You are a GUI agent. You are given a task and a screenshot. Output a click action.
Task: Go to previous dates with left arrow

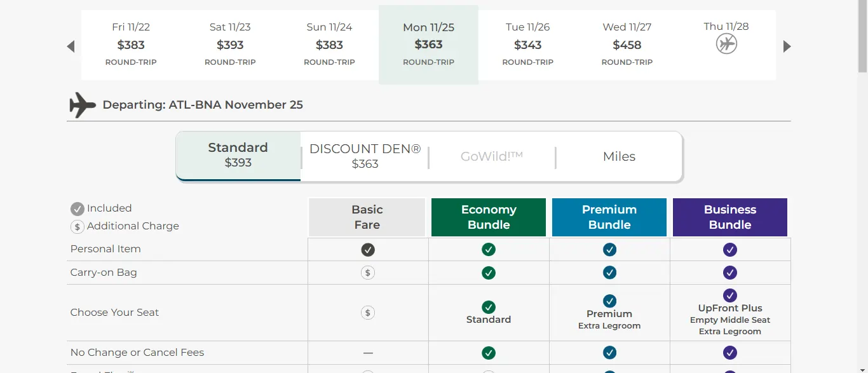pyautogui.click(x=71, y=46)
